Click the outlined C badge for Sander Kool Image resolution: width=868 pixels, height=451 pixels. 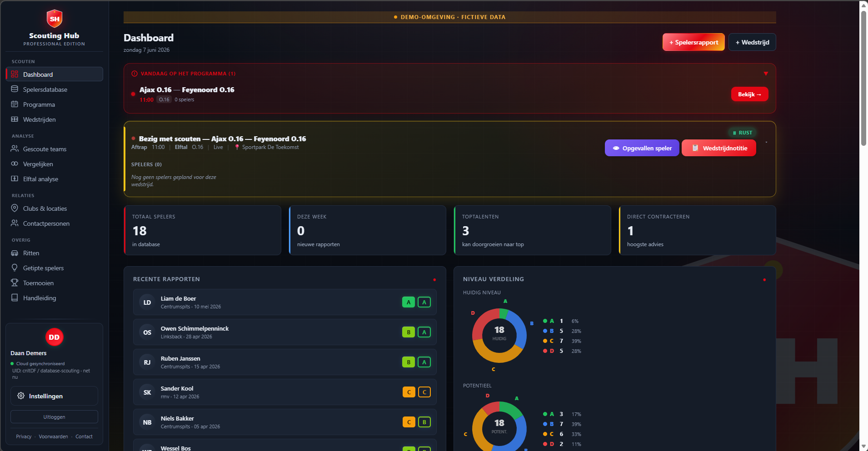pos(424,392)
